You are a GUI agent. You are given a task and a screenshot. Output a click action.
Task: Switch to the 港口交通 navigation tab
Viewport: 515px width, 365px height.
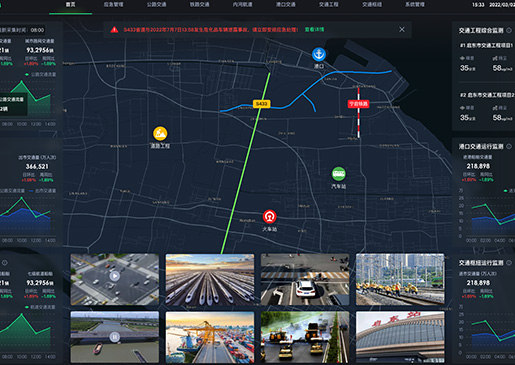point(286,4)
